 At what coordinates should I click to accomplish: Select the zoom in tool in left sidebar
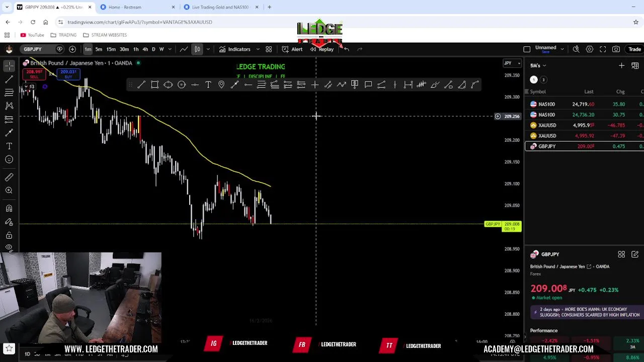coord(9,191)
